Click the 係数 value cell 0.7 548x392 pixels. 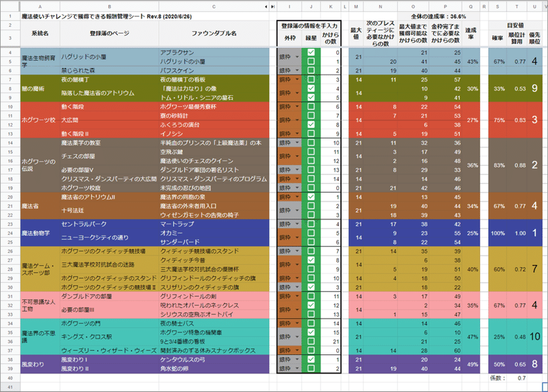pos(516,378)
